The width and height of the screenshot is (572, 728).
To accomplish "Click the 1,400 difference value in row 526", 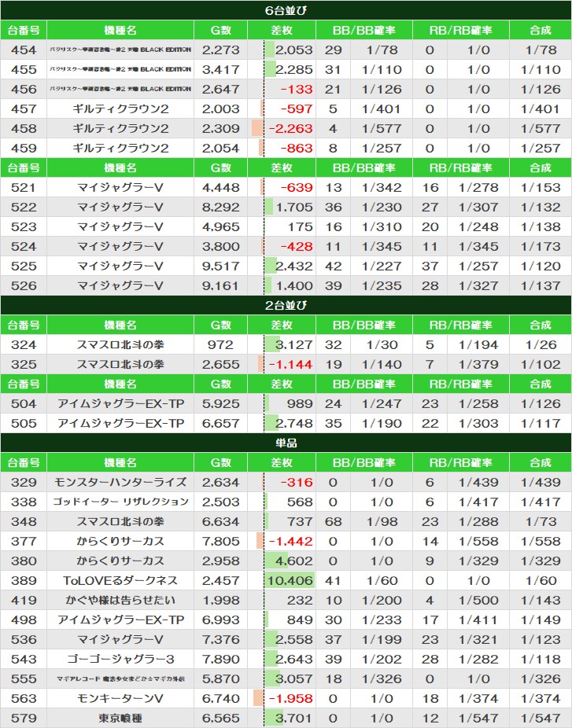I will 294,285.
